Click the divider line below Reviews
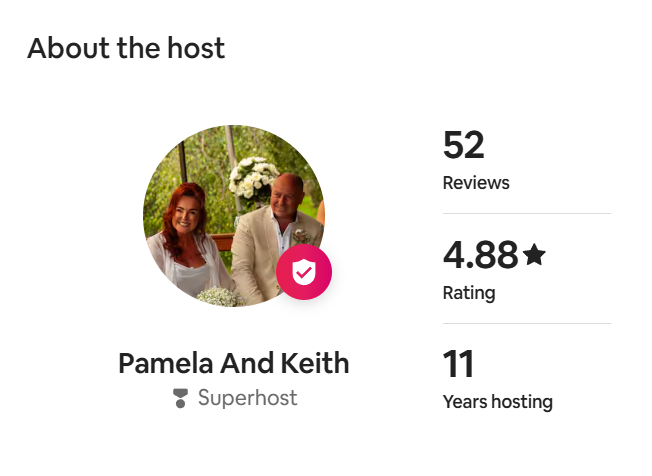 point(526,213)
